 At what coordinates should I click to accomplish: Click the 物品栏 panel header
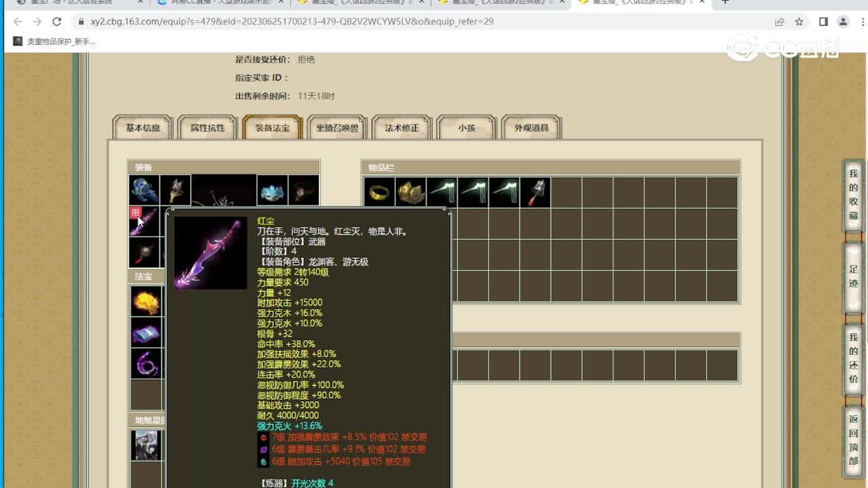point(551,167)
